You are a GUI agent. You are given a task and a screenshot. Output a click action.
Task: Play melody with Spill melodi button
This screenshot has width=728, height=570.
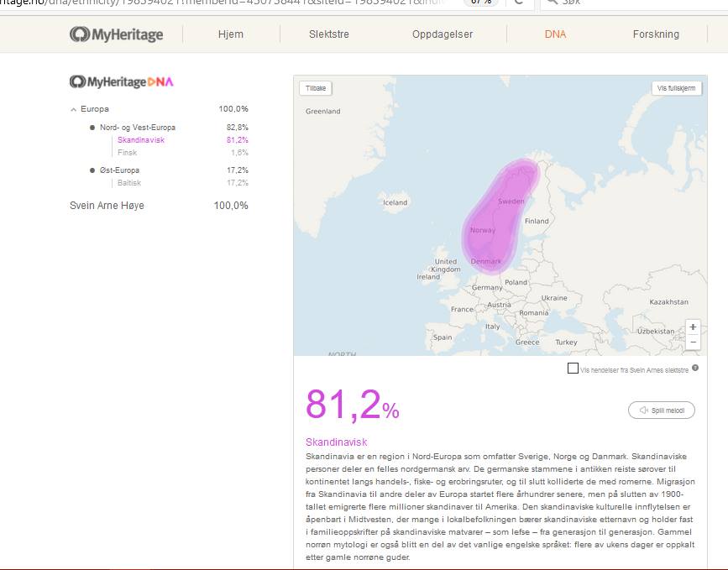(662, 411)
